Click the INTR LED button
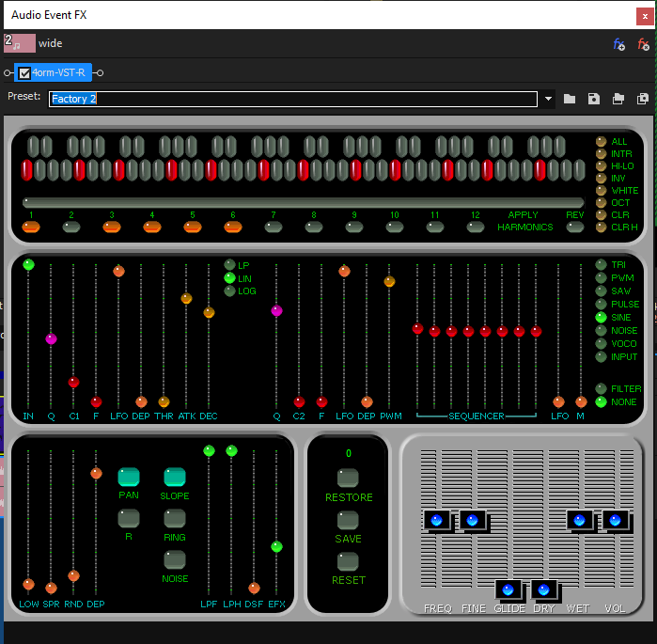 602,154
